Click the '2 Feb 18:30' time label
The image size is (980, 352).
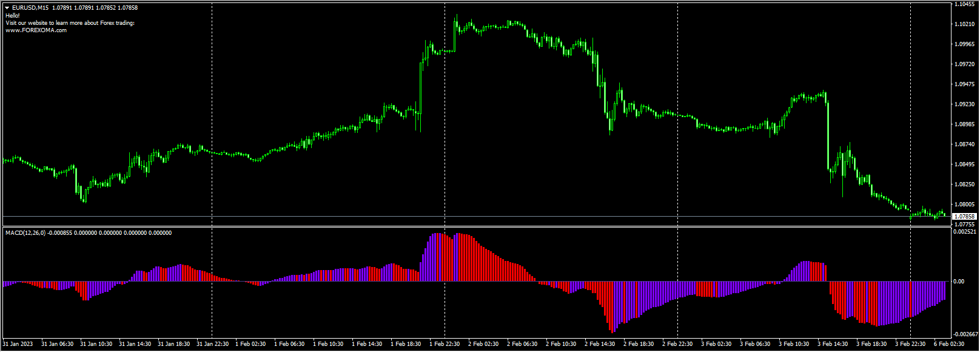coord(639,344)
